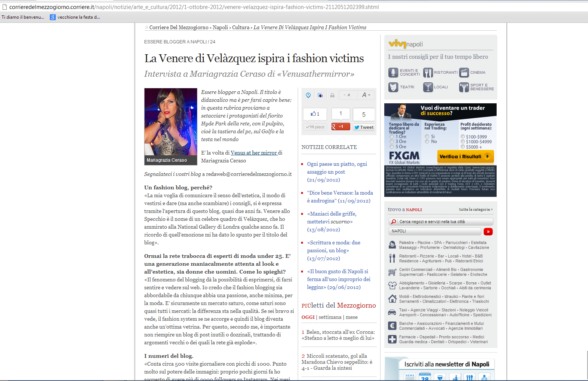Open the Corriere Del Mezzogiorno breadcrumb
This screenshot has height=381, width=588.
click(x=179, y=27)
